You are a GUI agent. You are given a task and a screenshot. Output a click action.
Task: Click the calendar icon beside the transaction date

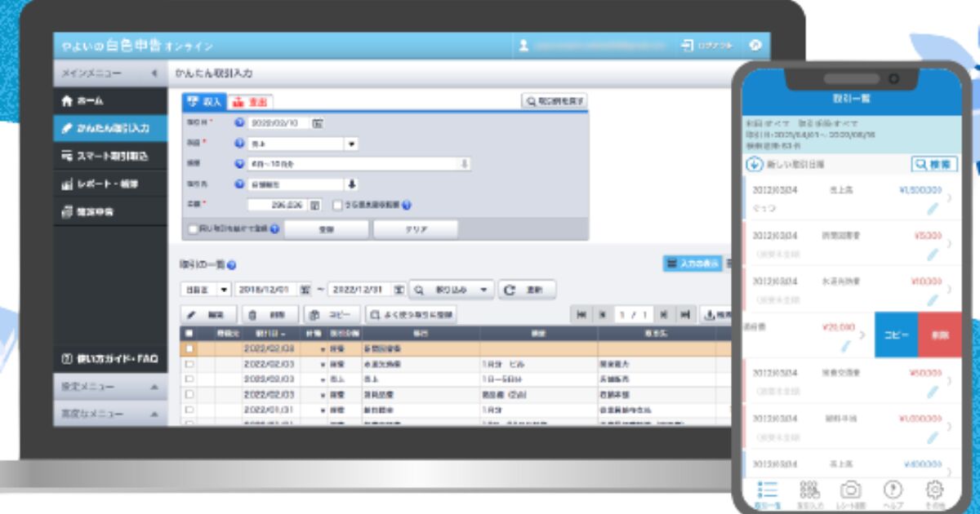pyautogui.click(x=318, y=123)
